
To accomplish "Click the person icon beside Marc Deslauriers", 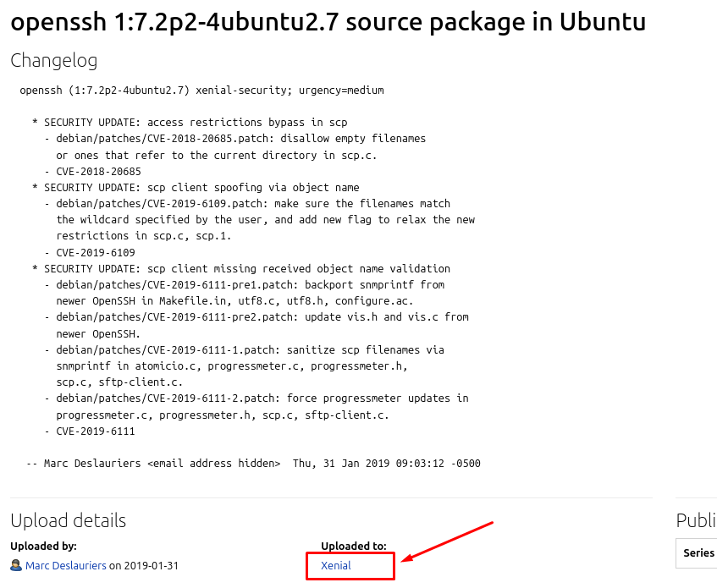I will pyautogui.click(x=16, y=565).
